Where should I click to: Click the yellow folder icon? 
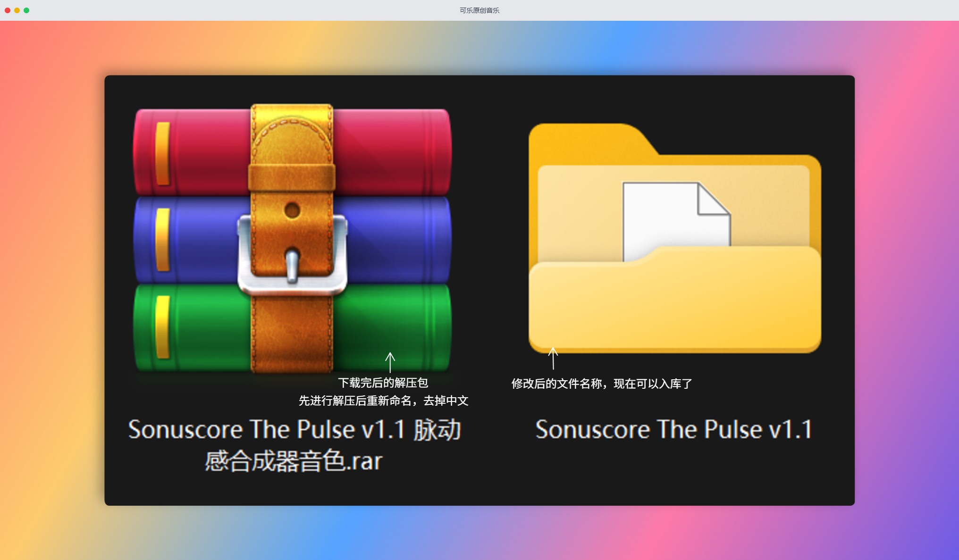675,238
